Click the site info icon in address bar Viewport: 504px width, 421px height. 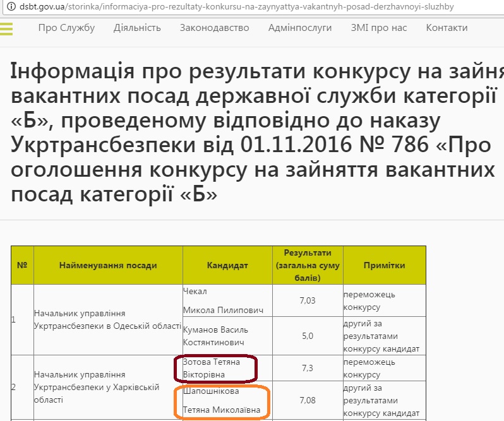(x=11, y=6)
